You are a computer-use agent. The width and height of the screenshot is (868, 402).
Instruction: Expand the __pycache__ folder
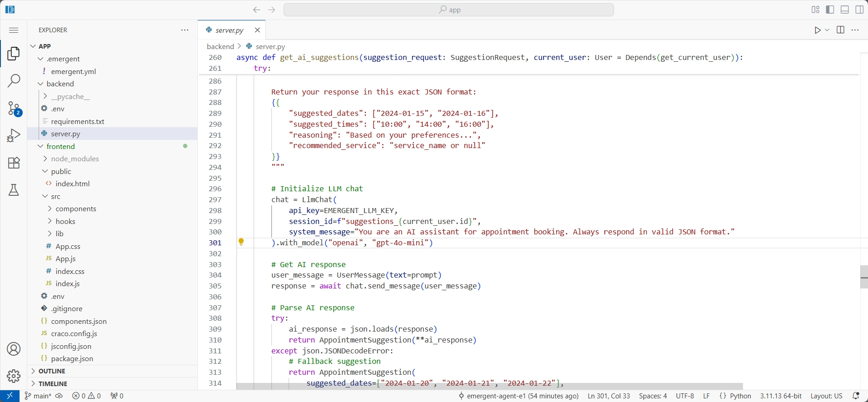[x=112, y=96]
